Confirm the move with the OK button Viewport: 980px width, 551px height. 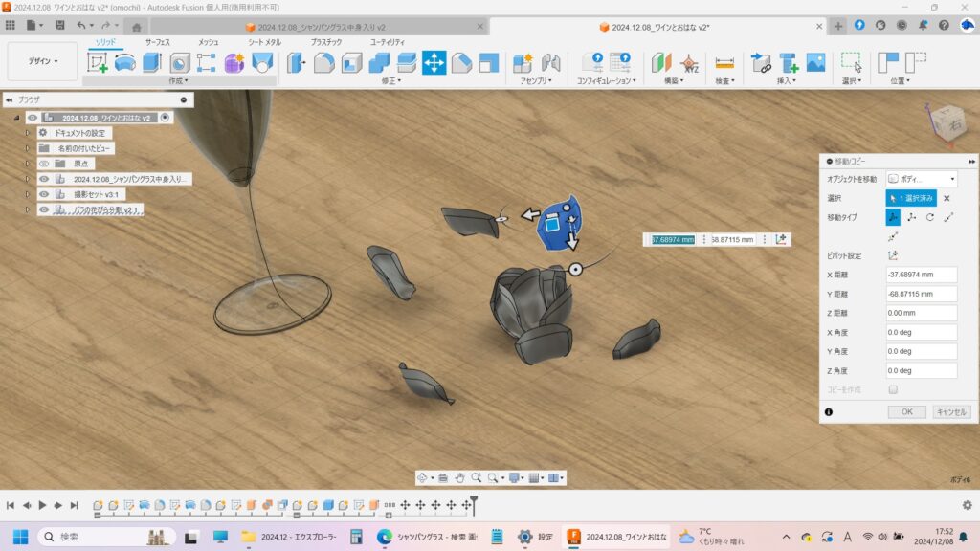pyautogui.click(x=905, y=412)
